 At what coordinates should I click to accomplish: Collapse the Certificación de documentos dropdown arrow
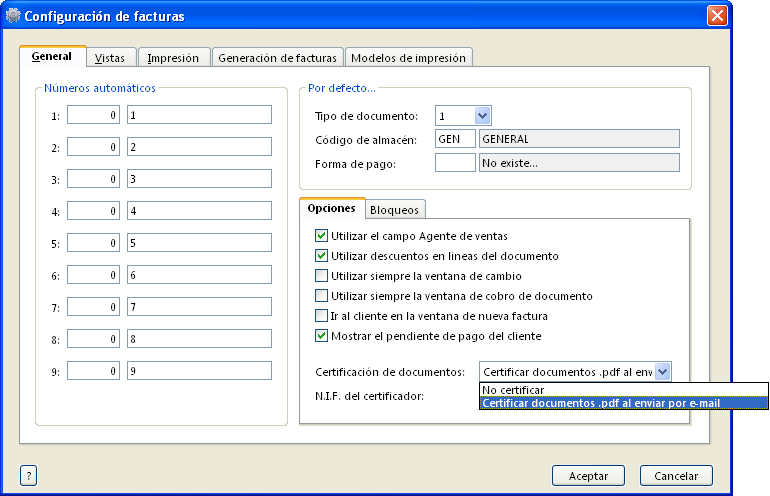(662, 372)
